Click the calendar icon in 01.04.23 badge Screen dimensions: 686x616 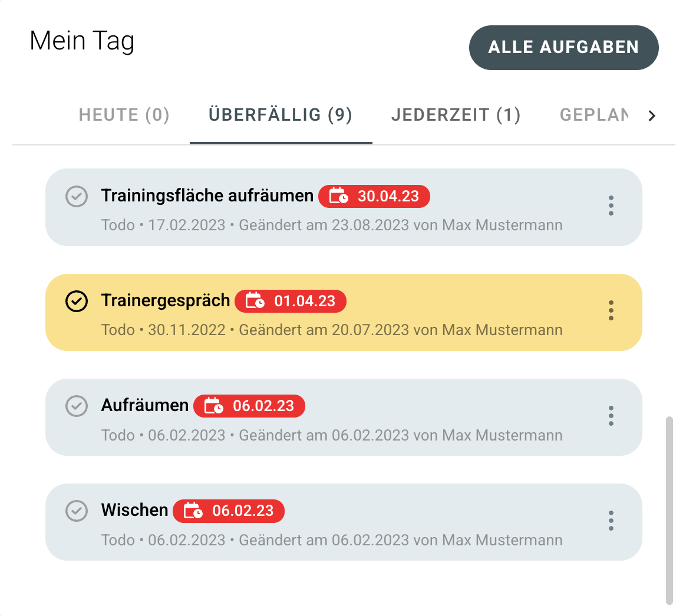click(255, 301)
